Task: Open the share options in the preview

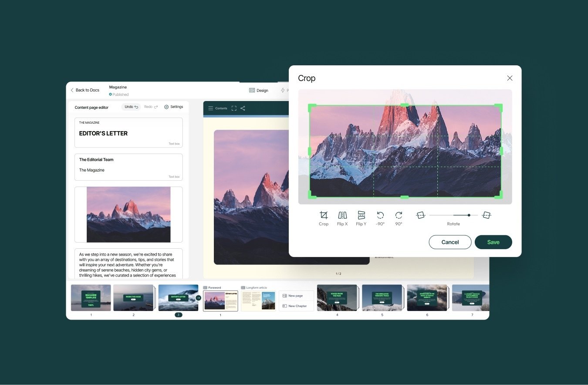Action: click(243, 108)
